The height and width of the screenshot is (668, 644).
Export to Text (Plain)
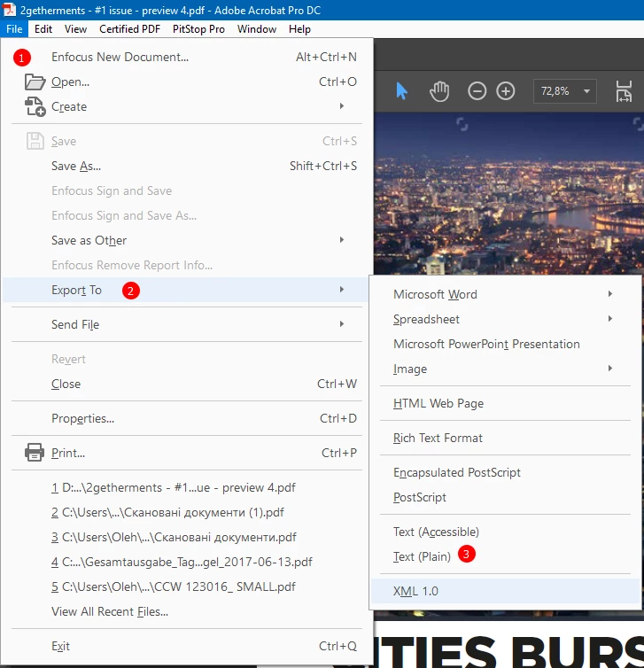point(506,556)
